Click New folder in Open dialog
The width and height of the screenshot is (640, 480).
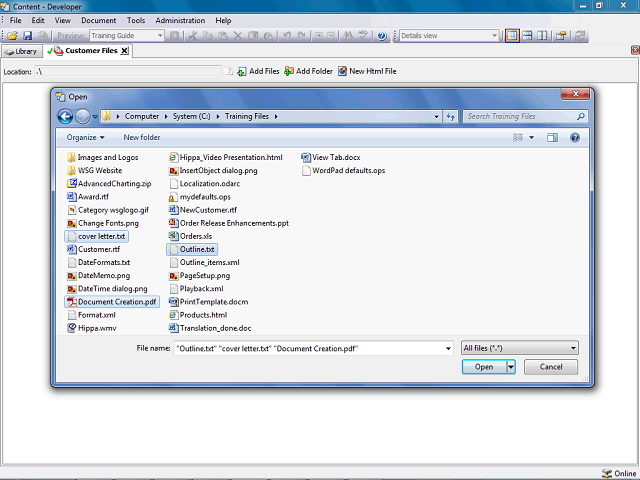142,138
